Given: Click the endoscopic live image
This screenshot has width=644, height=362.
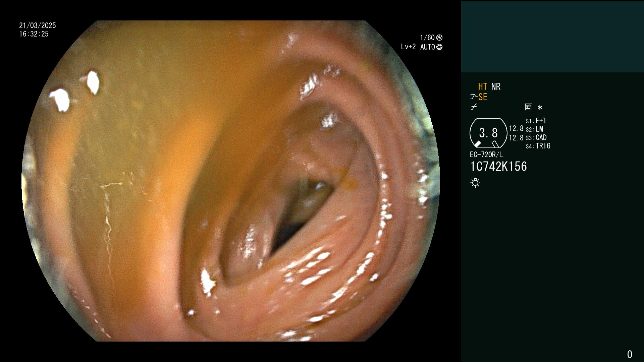Looking at the screenshot, I should pyautogui.click(x=231, y=181).
